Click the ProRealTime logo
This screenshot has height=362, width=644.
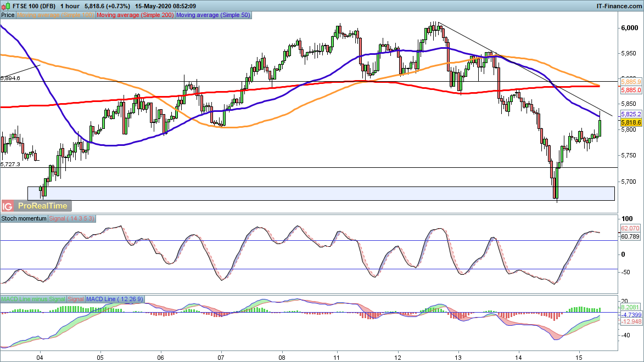point(43,206)
